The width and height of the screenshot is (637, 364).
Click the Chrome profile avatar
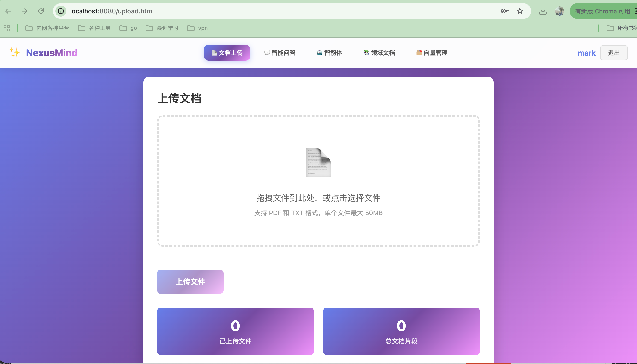tap(559, 11)
